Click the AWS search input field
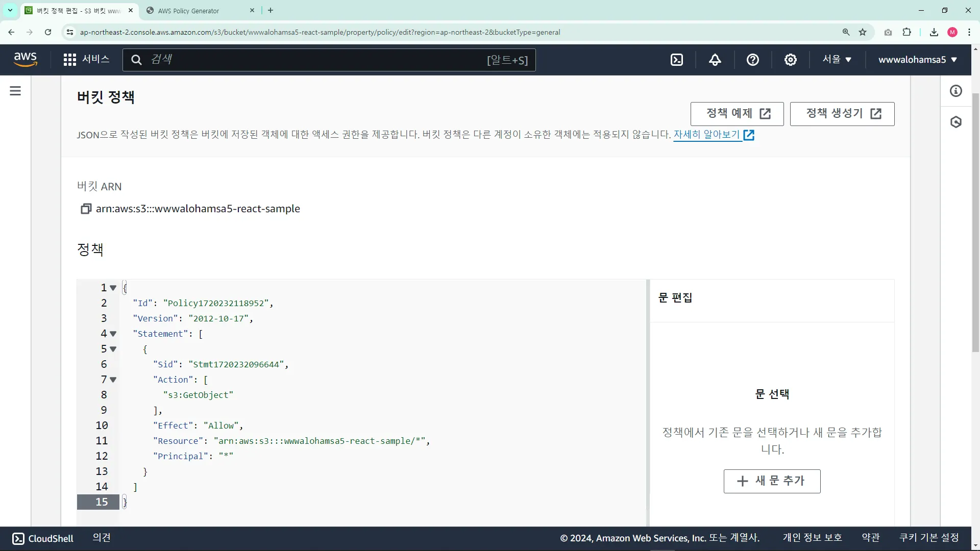The image size is (980, 551). pos(316,60)
